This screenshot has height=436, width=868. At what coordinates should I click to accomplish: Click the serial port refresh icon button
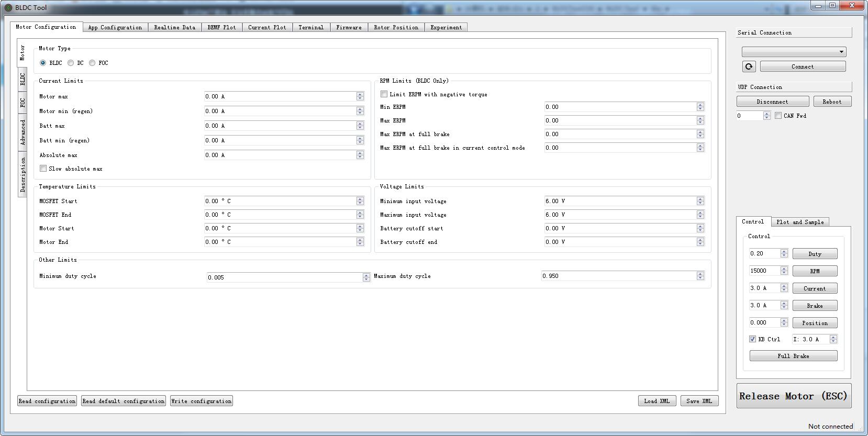tap(749, 66)
